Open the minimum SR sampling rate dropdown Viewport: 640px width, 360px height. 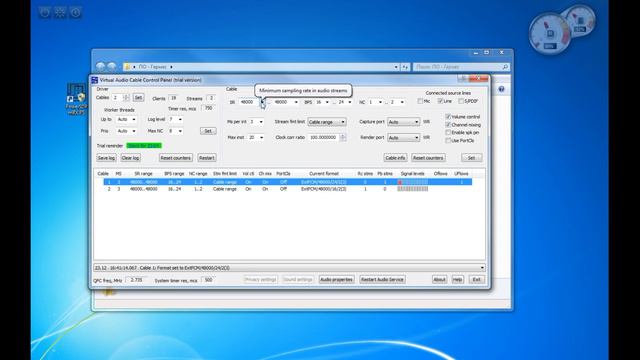[262, 102]
